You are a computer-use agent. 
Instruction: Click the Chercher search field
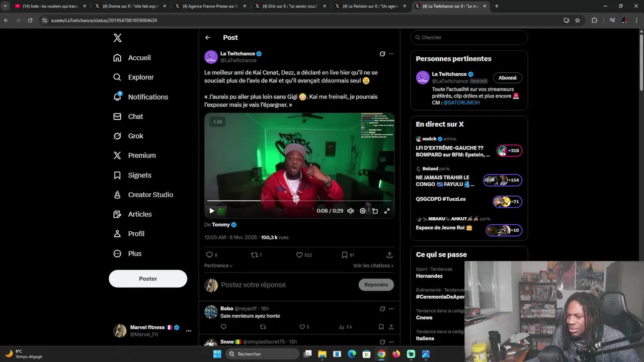[x=469, y=38]
